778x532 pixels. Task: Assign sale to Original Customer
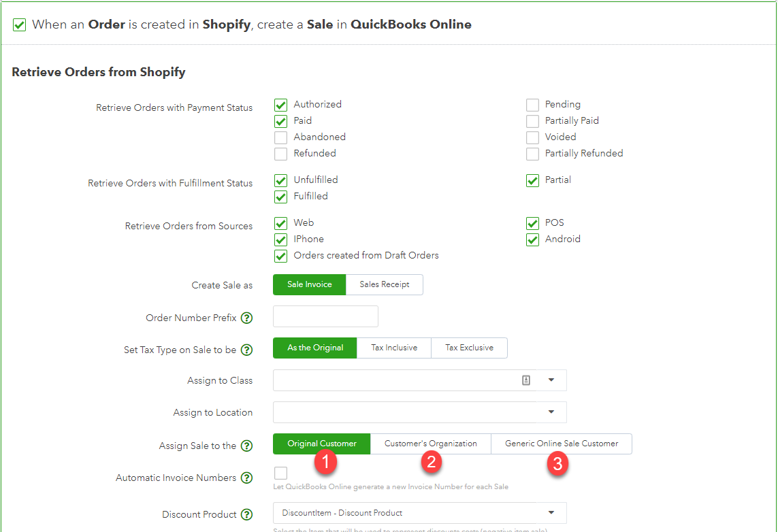tap(322, 444)
